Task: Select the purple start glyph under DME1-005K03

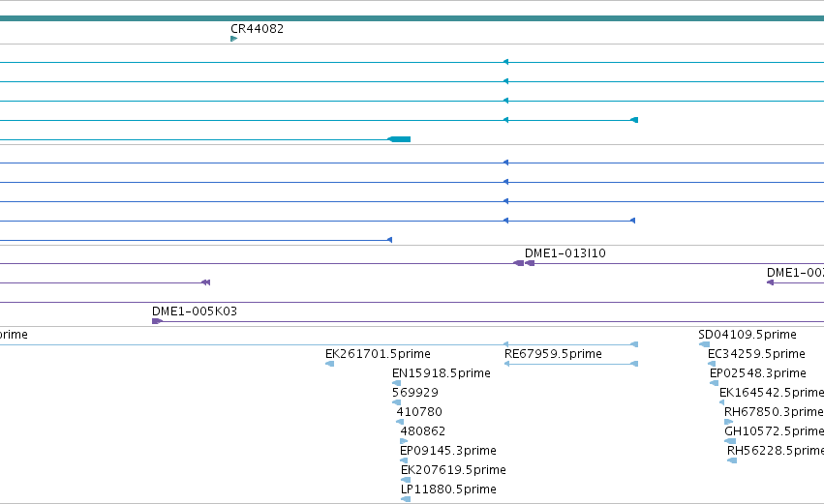Action: 157,321
